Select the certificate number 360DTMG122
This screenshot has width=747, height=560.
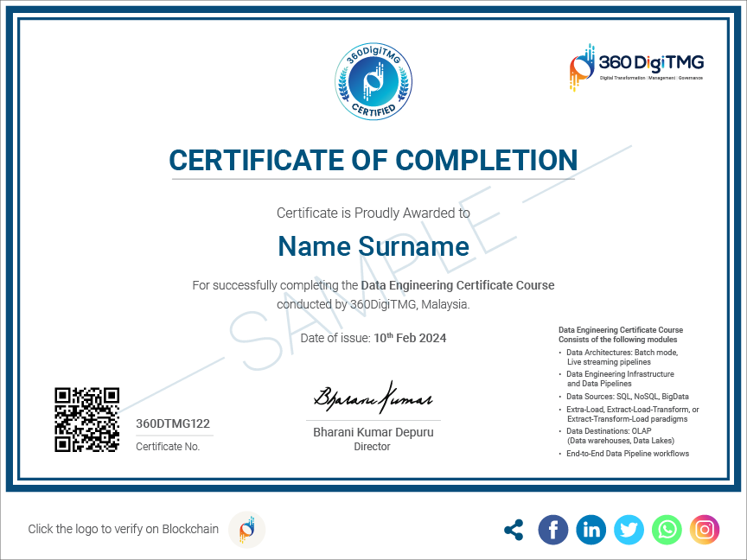tap(173, 423)
